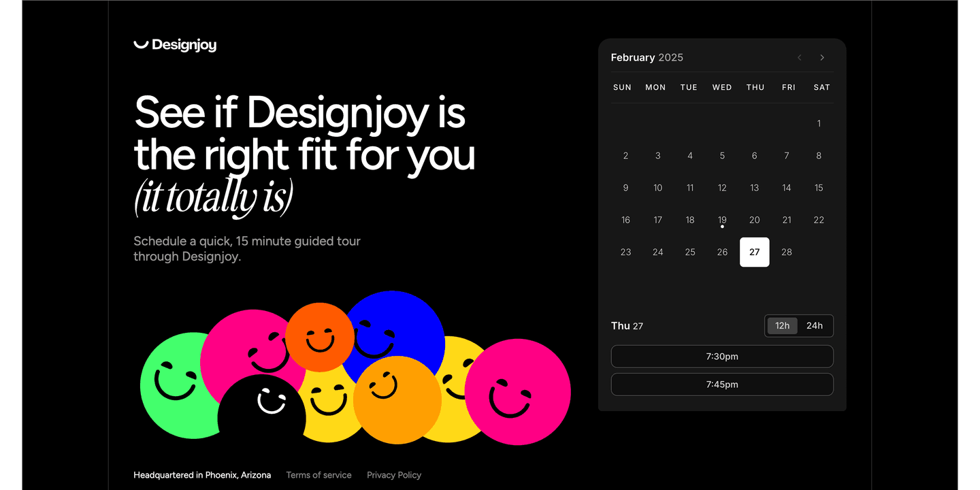The width and height of the screenshot is (980, 490).
Task: Select February 5 on calendar
Action: [x=722, y=156]
